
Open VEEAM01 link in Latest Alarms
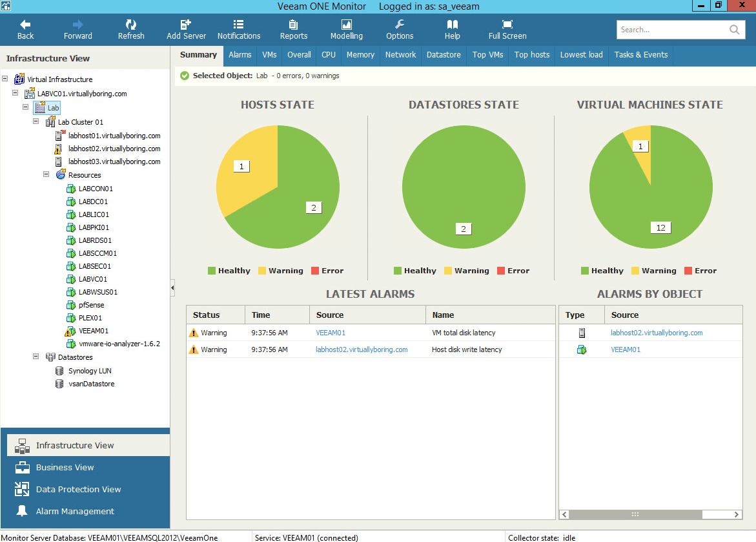click(331, 333)
